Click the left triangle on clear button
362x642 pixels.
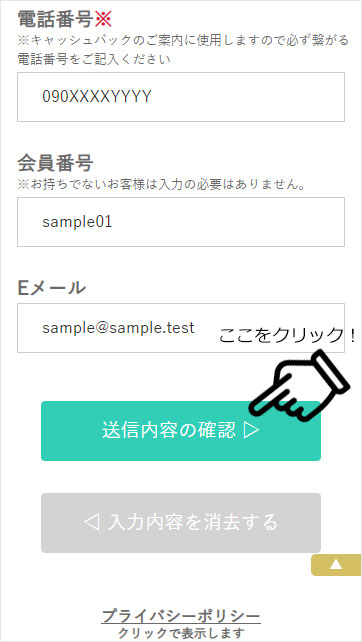[91, 523]
